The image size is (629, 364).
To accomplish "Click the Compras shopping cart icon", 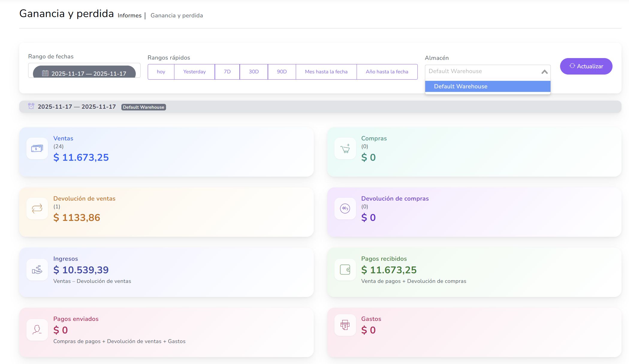I will [345, 148].
